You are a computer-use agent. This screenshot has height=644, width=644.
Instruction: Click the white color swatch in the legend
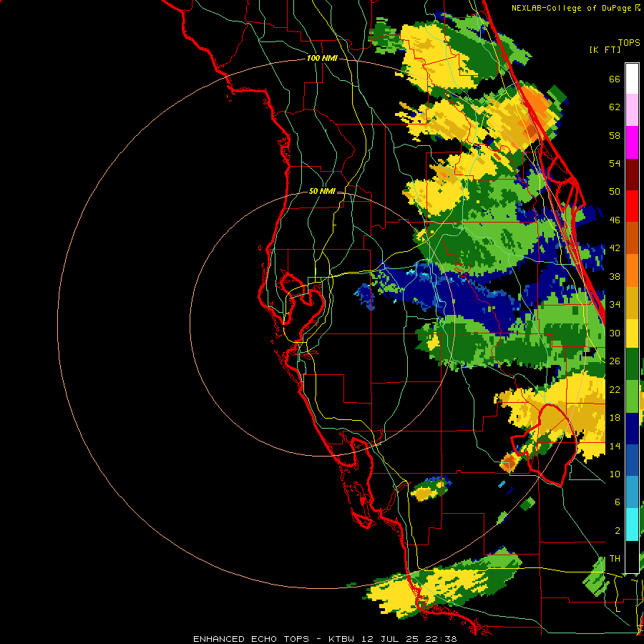pyautogui.click(x=632, y=79)
